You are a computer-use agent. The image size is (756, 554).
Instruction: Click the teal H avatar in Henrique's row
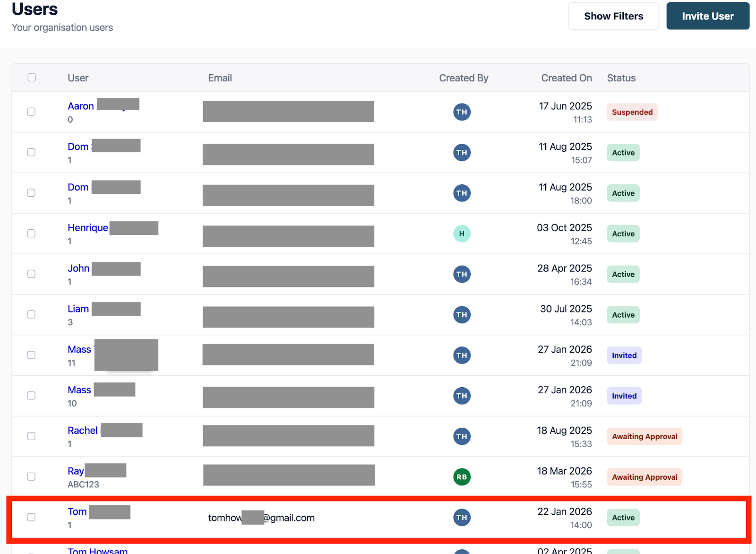[x=462, y=234]
